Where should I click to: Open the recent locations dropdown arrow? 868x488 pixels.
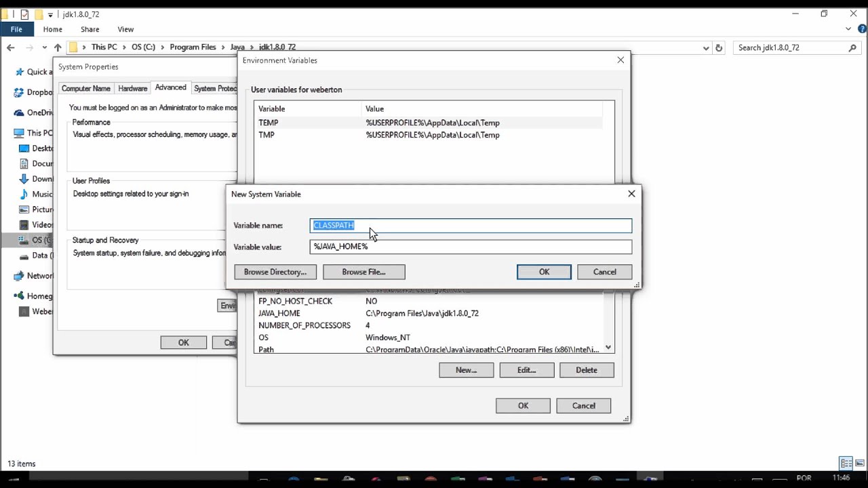pyautogui.click(x=44, y=47)
